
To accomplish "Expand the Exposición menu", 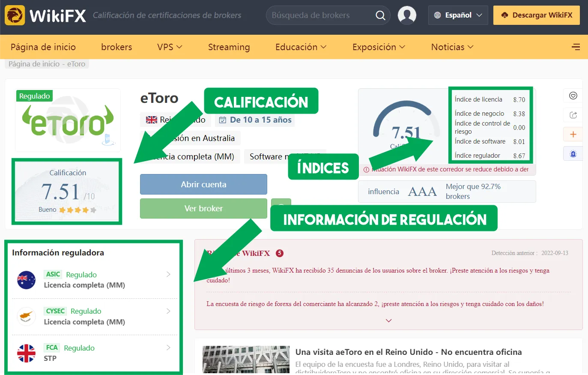I will (x=379, y=47).
